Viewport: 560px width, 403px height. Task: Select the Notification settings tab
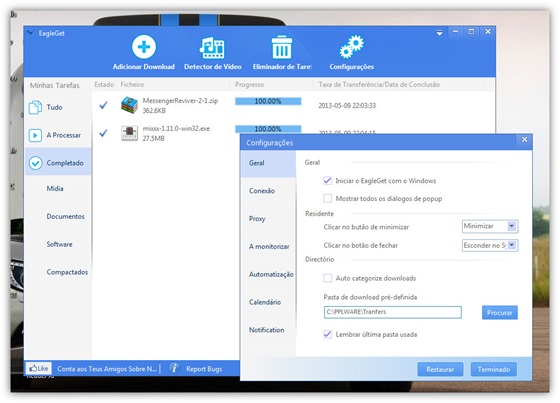coord(268,330)
